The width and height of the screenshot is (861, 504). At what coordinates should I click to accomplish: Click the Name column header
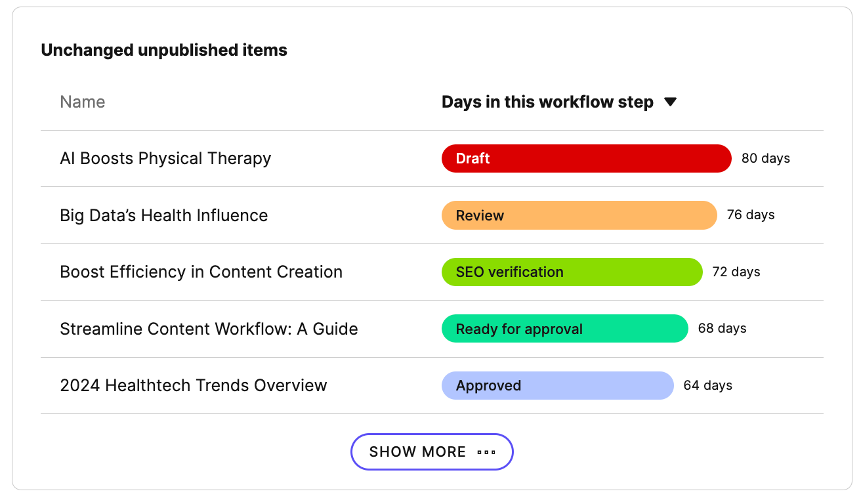(82, 102)
